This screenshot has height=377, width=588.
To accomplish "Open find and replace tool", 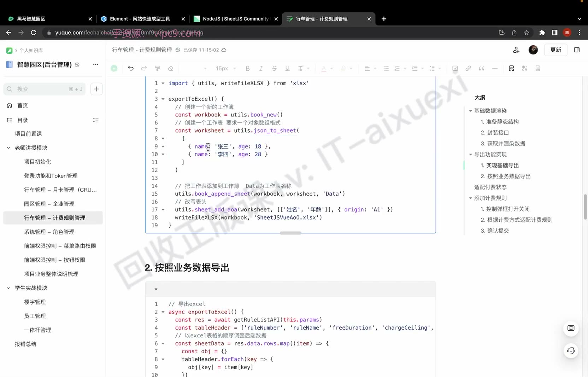I will 511,68.
